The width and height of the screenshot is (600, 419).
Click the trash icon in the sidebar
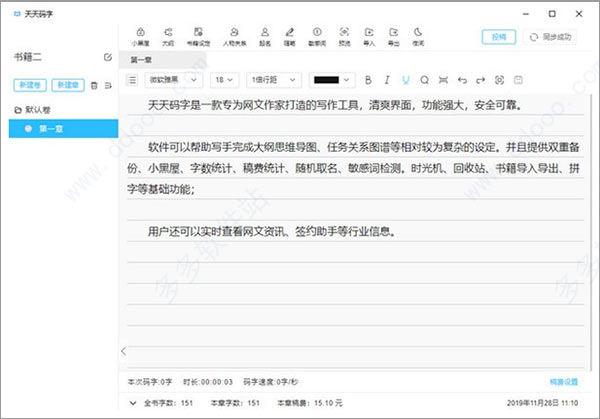(94, 85)
